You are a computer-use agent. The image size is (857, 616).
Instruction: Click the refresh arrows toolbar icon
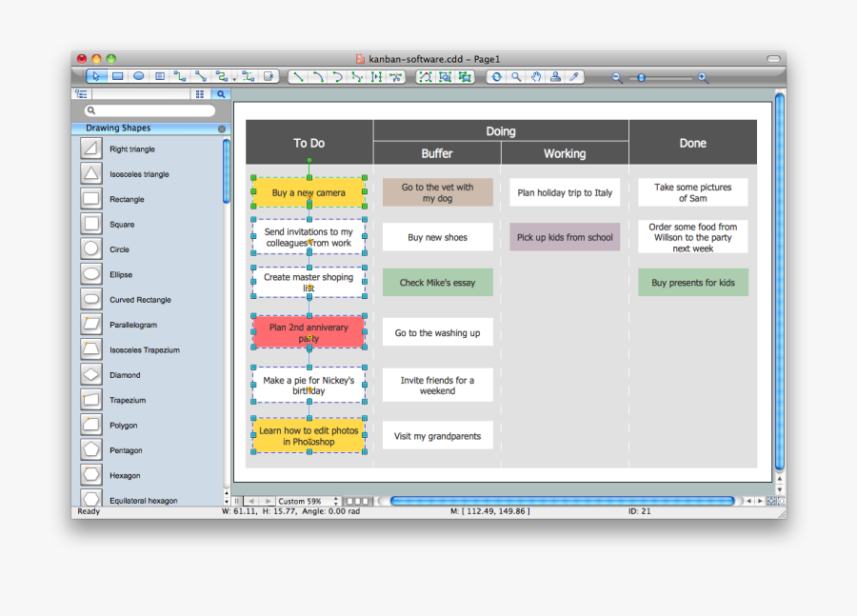point(495,77)
